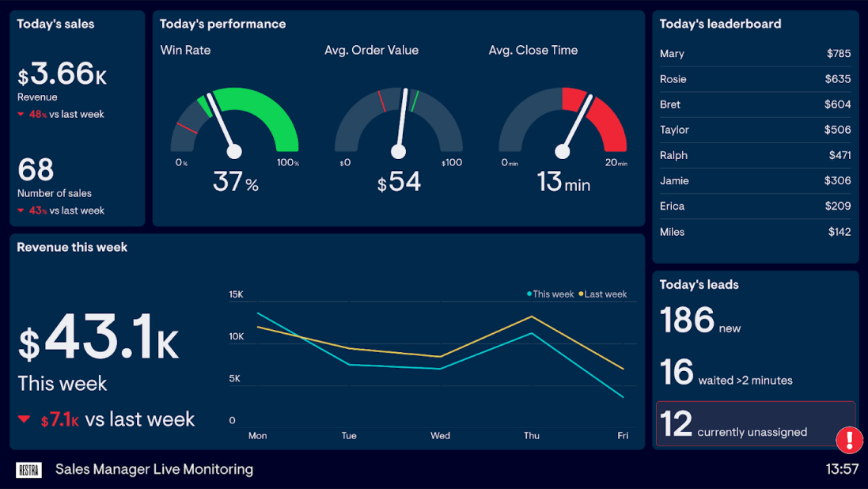The width and height of the screenshot is (868, 489).
Task: Click Erica's name in the leaderboard
Action: coord(672,207)
